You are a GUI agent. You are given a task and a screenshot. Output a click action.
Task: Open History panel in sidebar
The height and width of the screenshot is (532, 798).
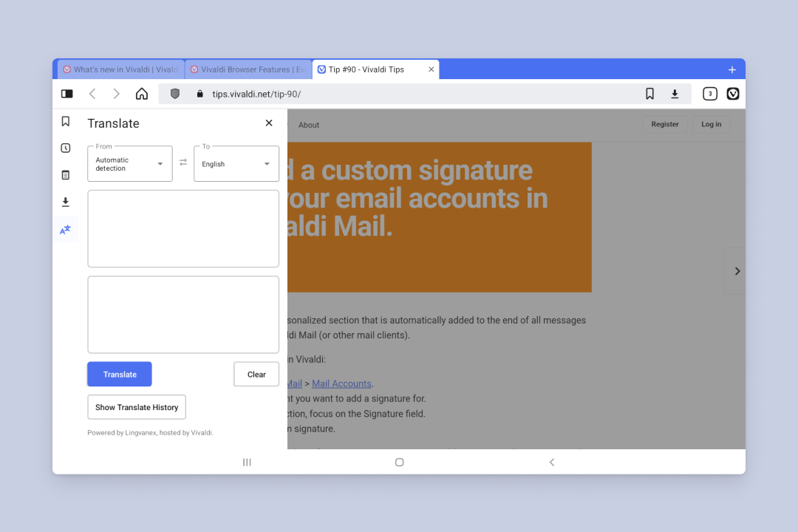[x=66, y=148]
